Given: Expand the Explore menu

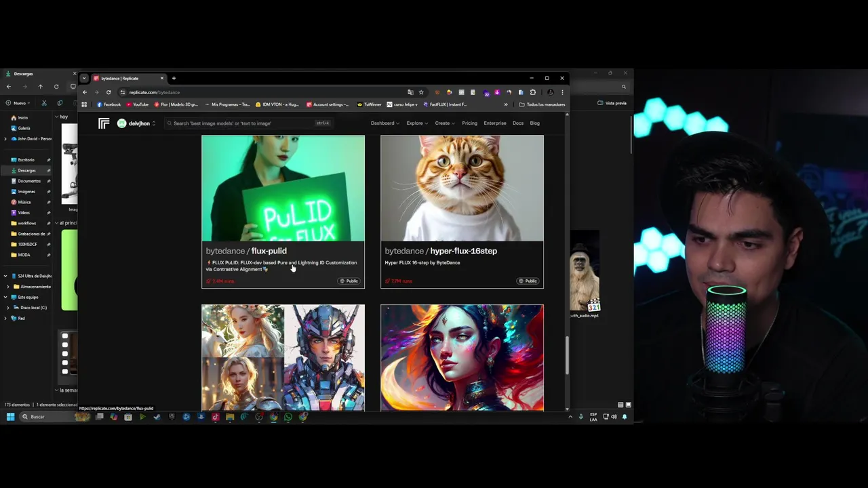Looking at the screenshot, I should click(x=417, y=123).
